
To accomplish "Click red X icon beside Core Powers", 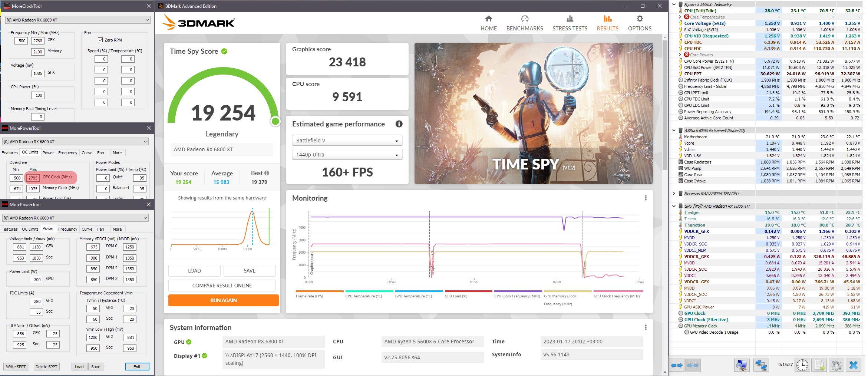I will tap(687, 55).
